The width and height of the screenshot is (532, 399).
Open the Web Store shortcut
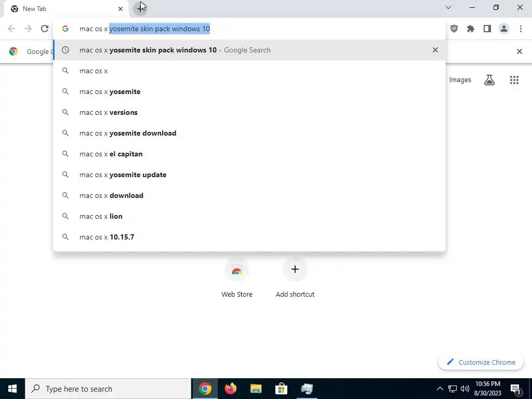click(237, 278)
